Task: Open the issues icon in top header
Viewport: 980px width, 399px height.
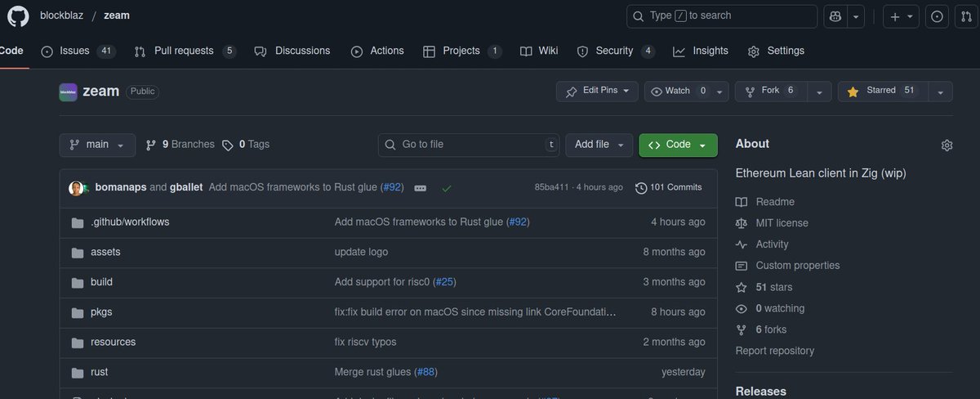Action: [x=938, y=16]
